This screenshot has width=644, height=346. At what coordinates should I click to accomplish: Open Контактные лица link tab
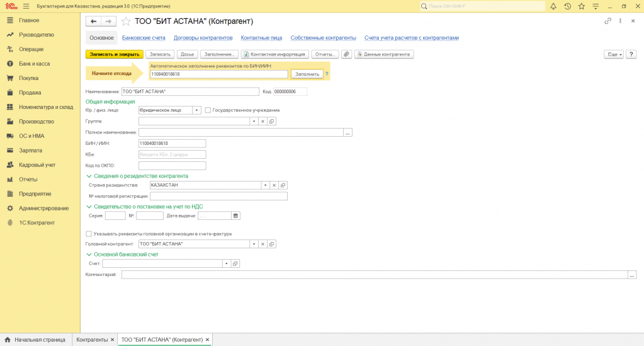point(261,38)
